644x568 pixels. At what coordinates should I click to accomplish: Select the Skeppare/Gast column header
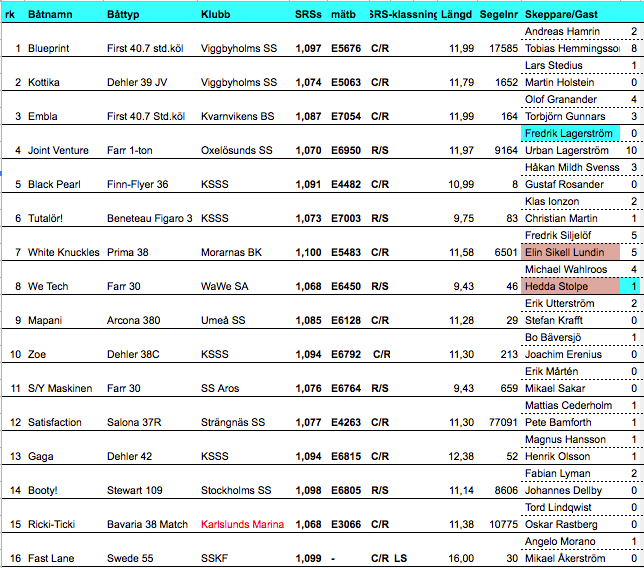(x=564, y=17)
